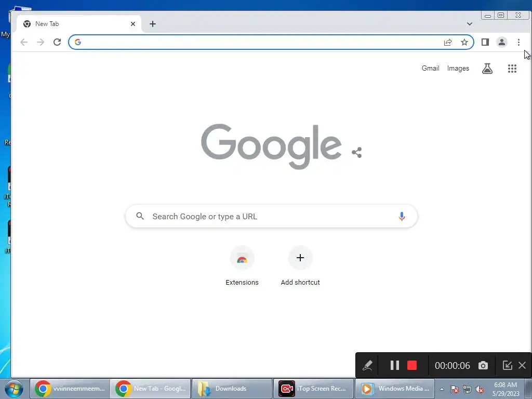The width and height of the screenshot is (532, 399).
Task: Minimize the Chrome window
Action: [487, 15]
